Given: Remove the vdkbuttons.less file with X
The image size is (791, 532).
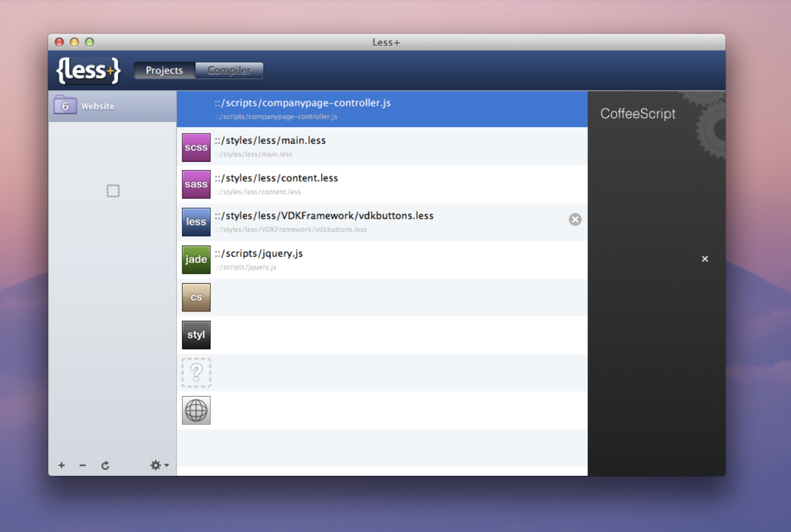Looking at the screenshot, I should click(575, 220).
